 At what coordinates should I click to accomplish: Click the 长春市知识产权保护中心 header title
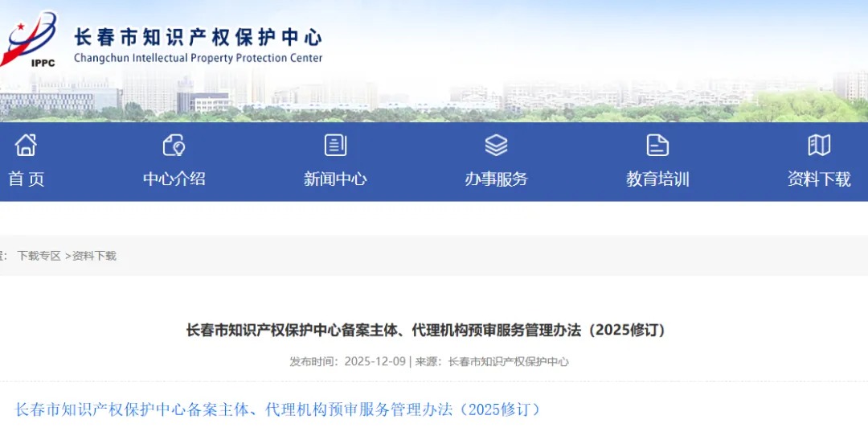click(x=198, y=37)
